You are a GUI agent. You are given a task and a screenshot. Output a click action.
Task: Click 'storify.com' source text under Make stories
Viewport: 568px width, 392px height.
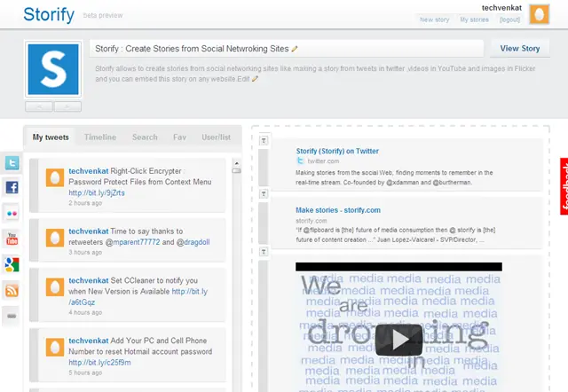coord(312,221)
